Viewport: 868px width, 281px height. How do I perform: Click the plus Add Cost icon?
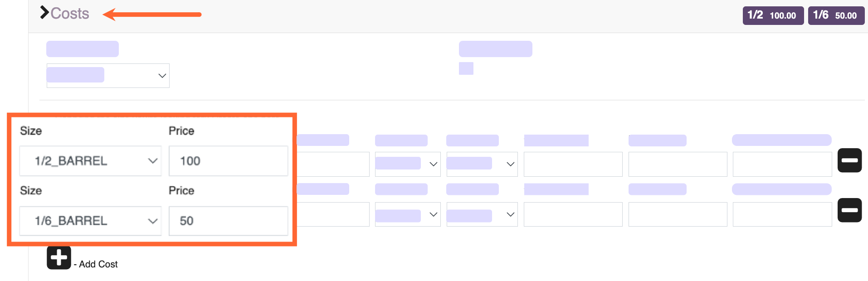pos(59,258)
